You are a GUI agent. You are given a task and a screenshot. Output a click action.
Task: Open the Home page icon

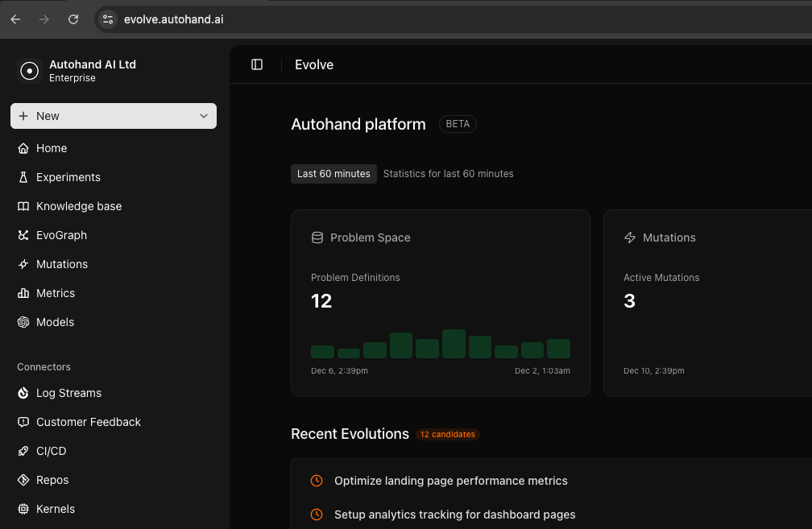tap(23, 148)
